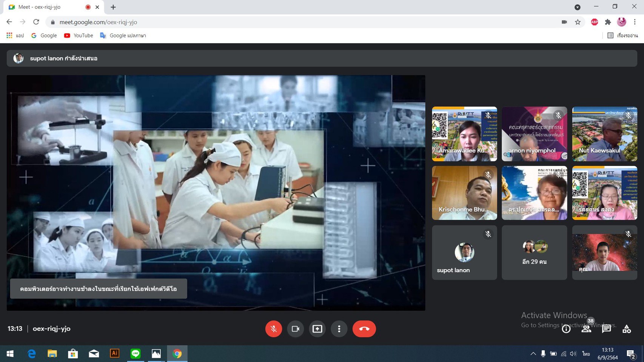
Task: Open the Chrome three-dot menu
Action: (635, 22)
